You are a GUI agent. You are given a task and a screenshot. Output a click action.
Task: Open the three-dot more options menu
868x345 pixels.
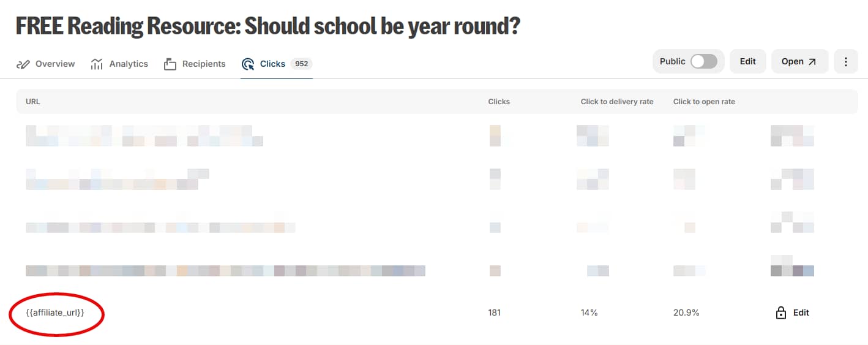click(846, 61)
